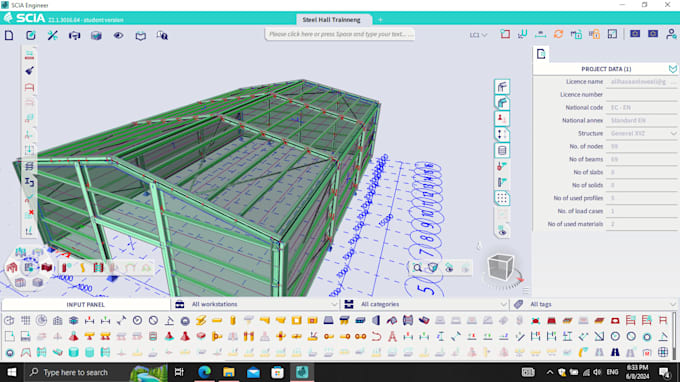This screenshot has width=680, height=382.
Task: Click the red house icon in radial menu
Action: pyautogui.click(x=12, y=268)
